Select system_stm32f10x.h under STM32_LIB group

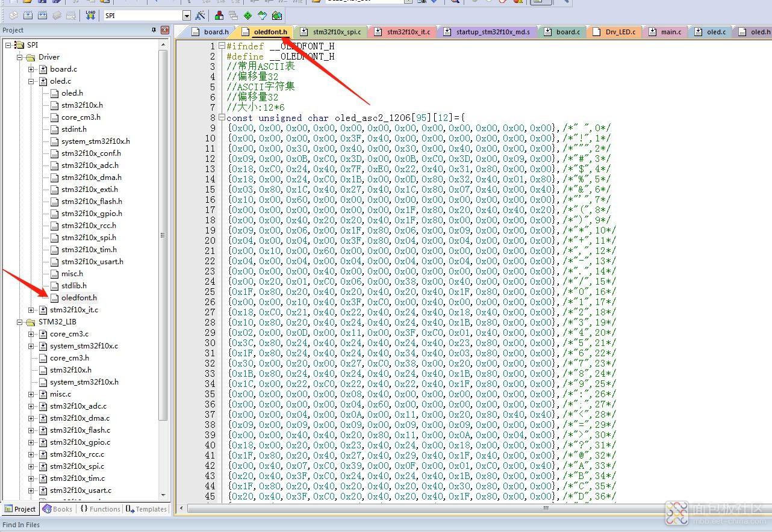[84, 382]
